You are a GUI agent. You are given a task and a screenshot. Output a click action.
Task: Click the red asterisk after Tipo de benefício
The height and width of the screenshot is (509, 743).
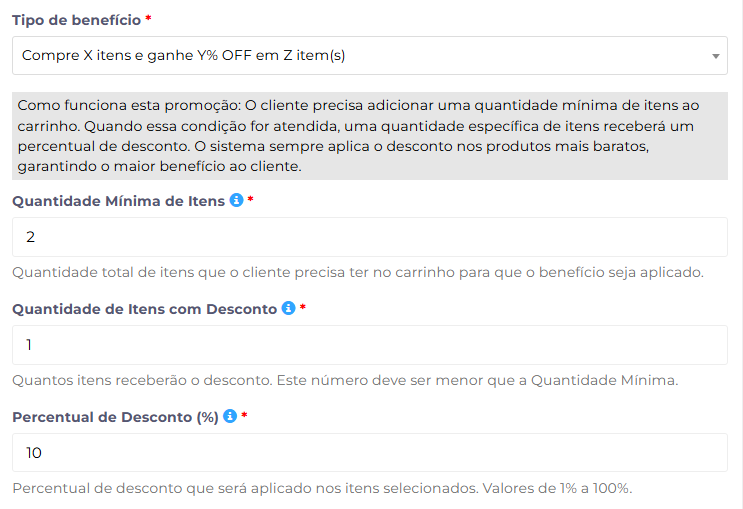tap(149, 20)
